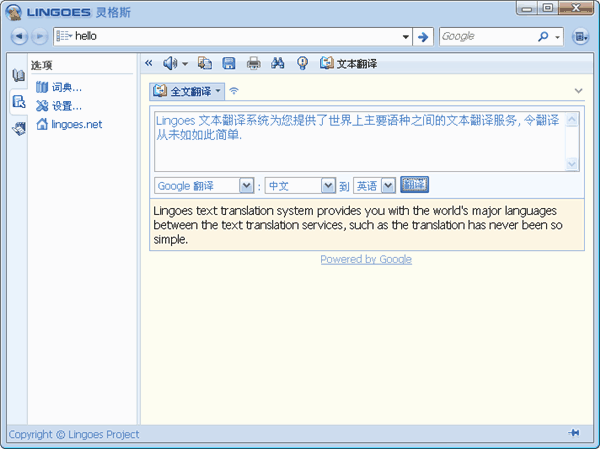Open the 设置... settings option
This screenshot has width=600, height=449.
(x=59, y=106)
